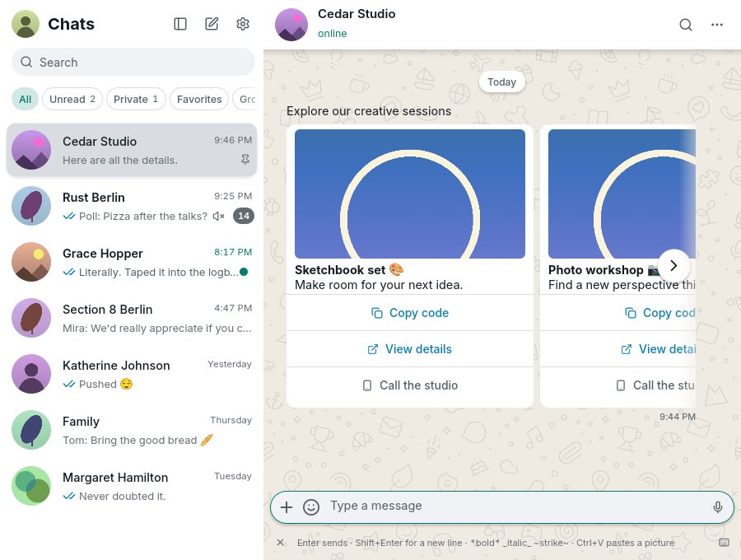Screen dimensions: 741x560
Task: Copy code for Sketchbook set
Action: 410,313
